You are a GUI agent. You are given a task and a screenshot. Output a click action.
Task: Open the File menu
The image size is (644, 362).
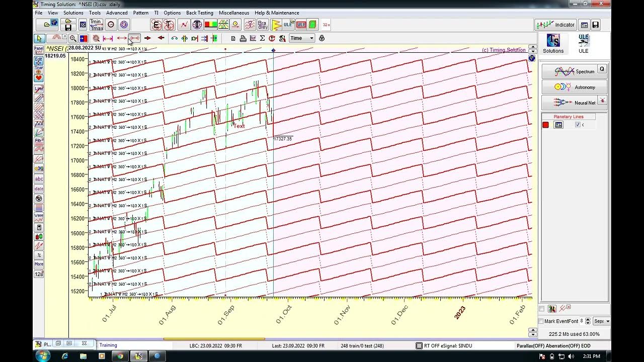[x=39, y=13]
